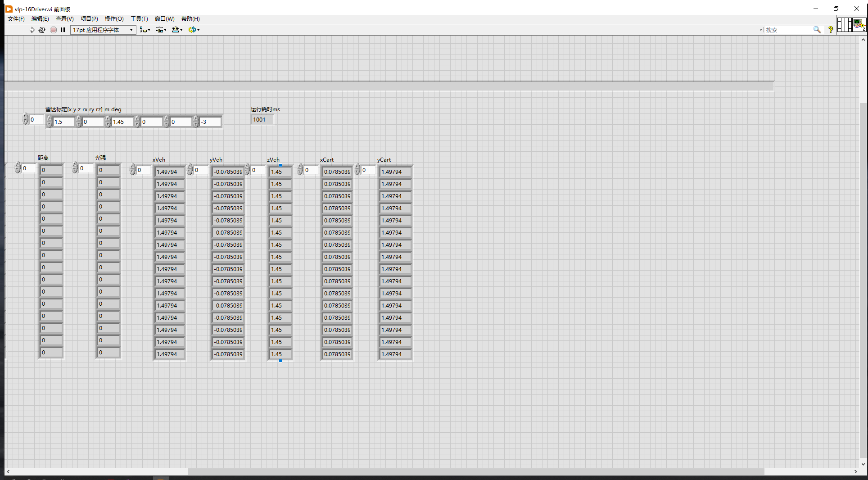Screen dimensions: 868x480
Task: Edit the radar calibration field showing 1.5
Action: pos(63,122)
